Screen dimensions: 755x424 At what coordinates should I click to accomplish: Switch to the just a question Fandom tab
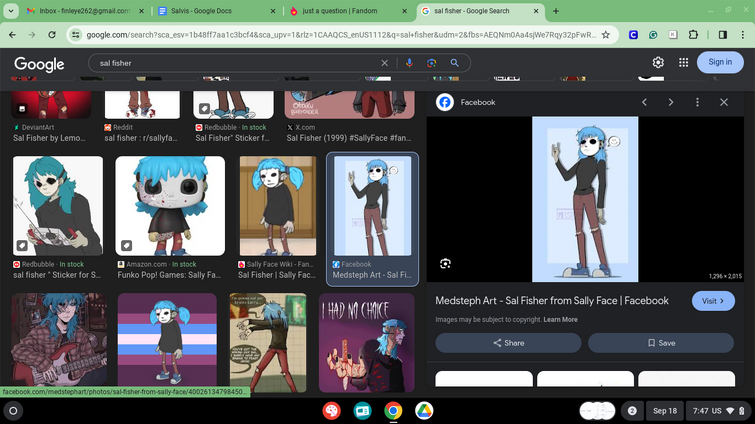coord(340,11)
